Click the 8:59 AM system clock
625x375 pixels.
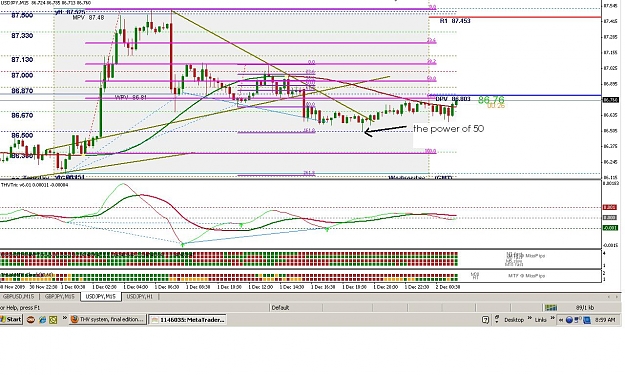[605, 320]
